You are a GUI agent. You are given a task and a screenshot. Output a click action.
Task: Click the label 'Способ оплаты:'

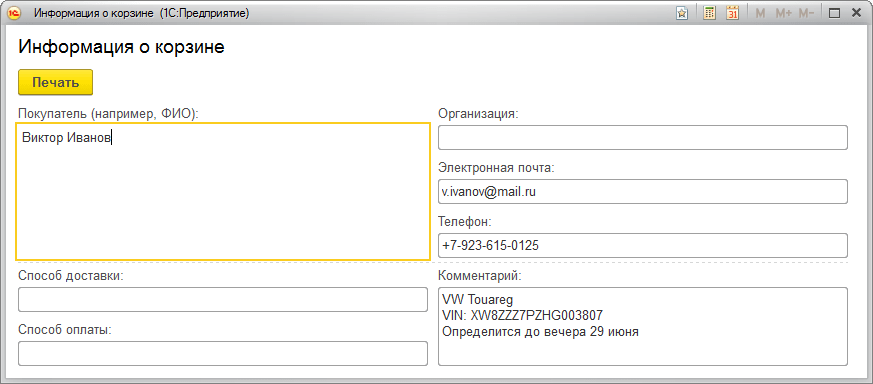65,329
